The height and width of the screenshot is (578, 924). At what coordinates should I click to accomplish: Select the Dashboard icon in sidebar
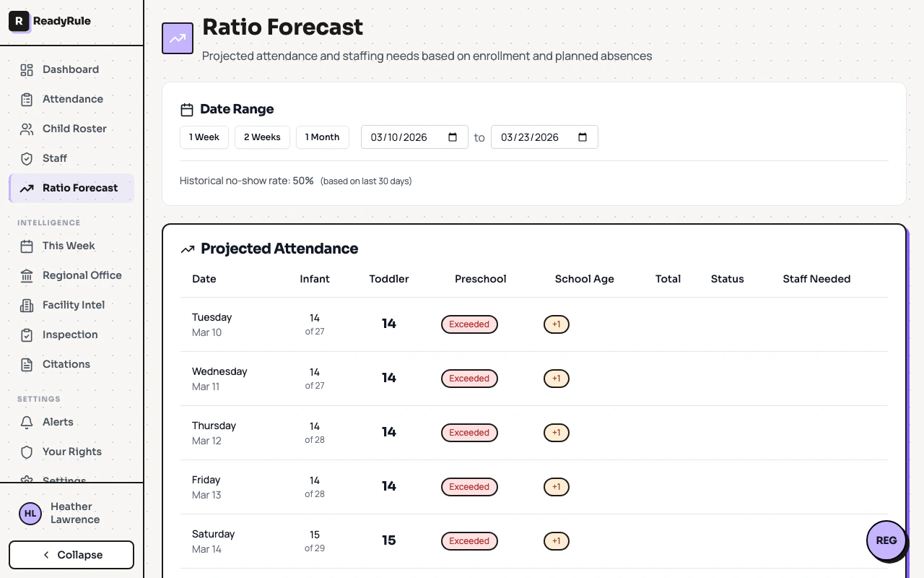coord(27,69)
